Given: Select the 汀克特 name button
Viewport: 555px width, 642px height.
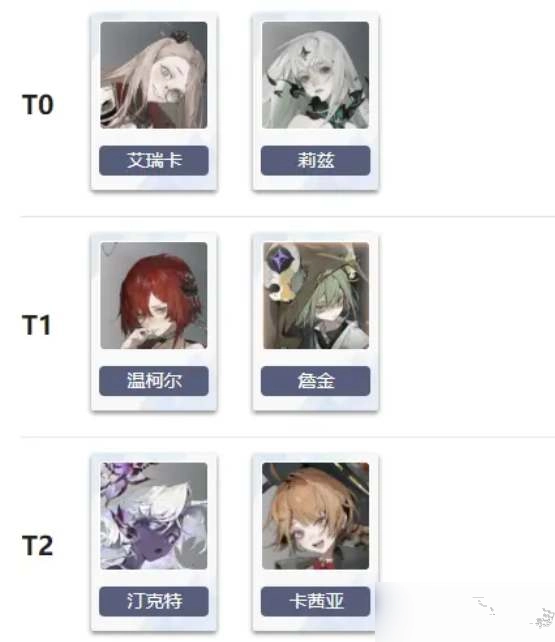Looking at the screenshot, I should point(154,601).
